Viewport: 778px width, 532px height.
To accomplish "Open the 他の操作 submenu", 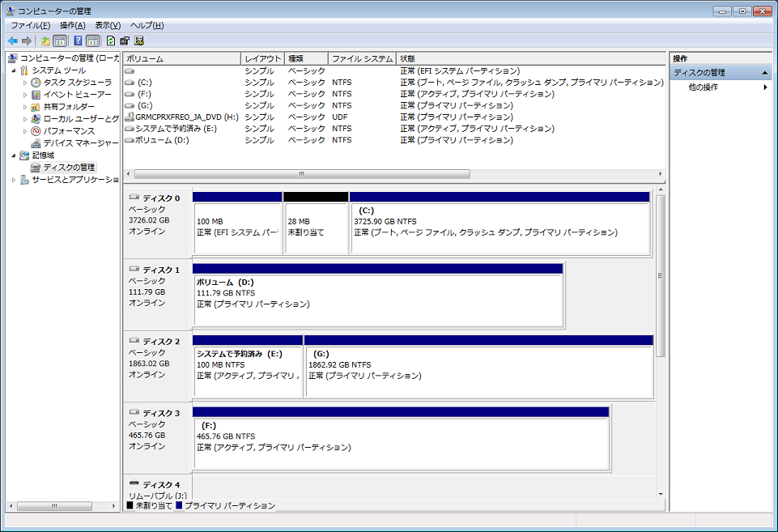I will point(721,87).
